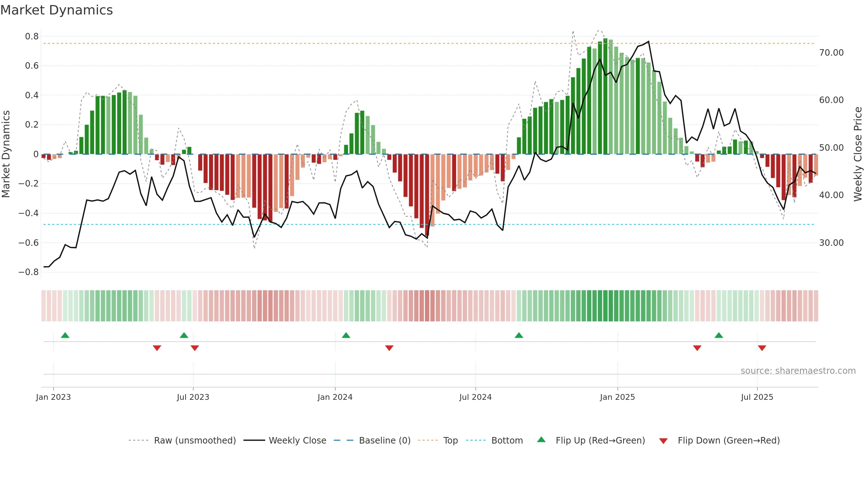
Task: Click the Jul 2023 x-axis label
Action: (x=193, y=397)
